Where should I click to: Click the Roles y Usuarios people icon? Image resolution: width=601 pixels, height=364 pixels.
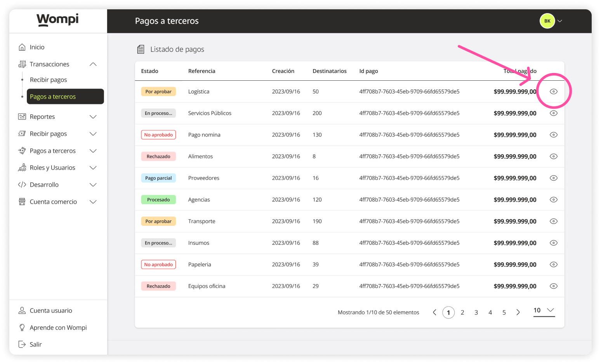coord(22,167)
